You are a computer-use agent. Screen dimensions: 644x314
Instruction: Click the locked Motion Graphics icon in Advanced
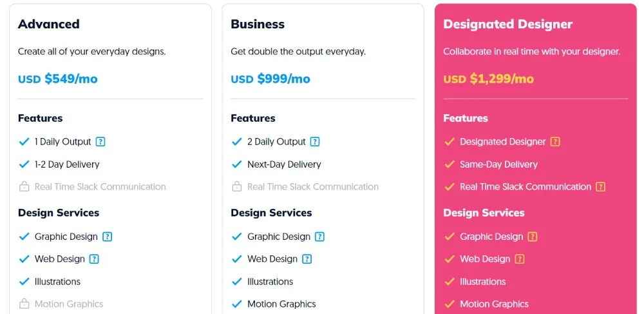click(x=24, y=304)
